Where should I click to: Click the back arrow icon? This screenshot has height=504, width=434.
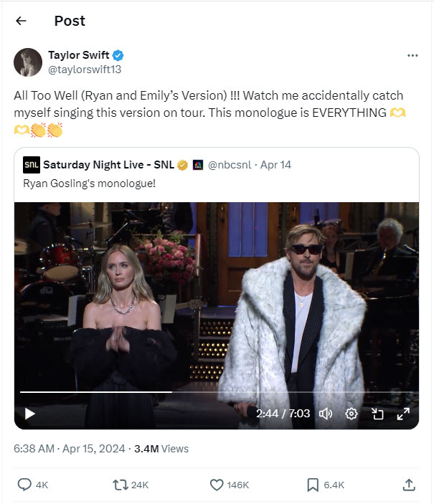pos(21,21)
